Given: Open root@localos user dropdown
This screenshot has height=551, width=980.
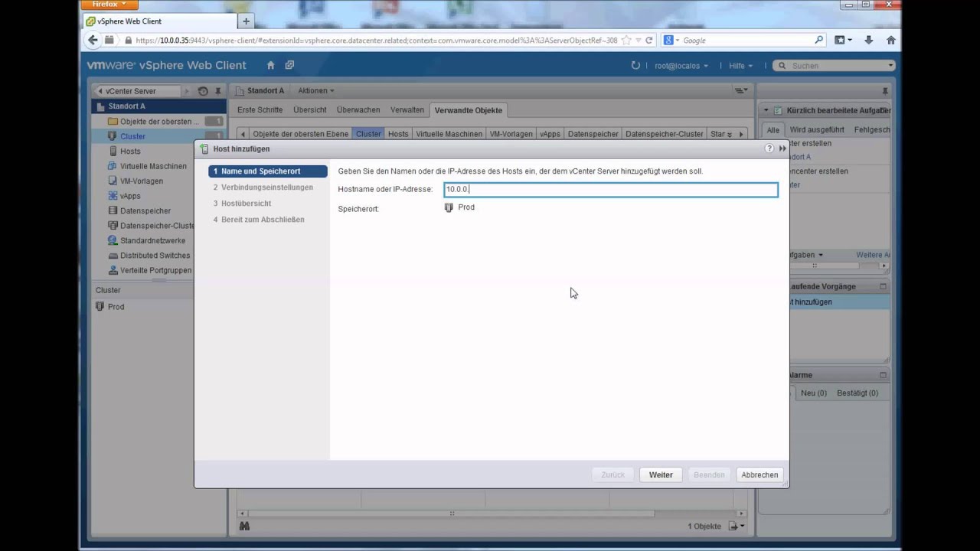Looking at the screenshot, I should click(681, 66).
